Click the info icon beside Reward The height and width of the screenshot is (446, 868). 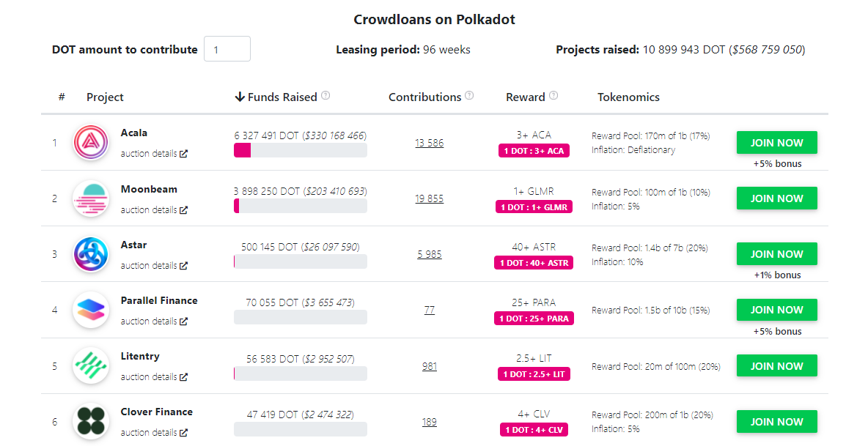tap(555, 94)
